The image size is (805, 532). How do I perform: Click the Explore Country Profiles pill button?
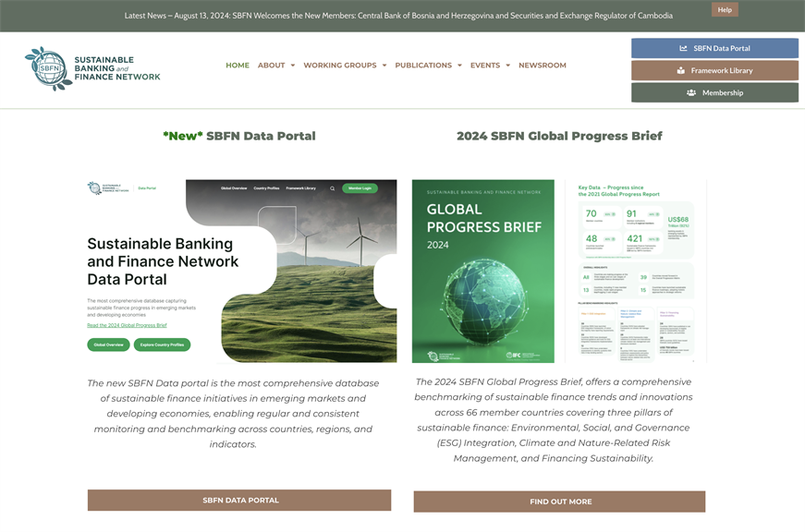pyautogui.click(x=163, y=345)
